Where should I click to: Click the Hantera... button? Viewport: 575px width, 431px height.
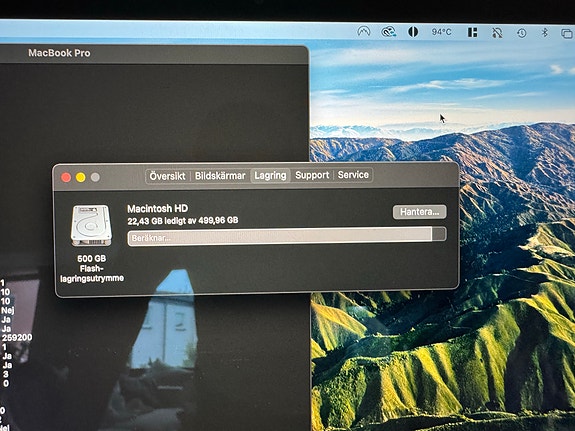coord(420,212)
